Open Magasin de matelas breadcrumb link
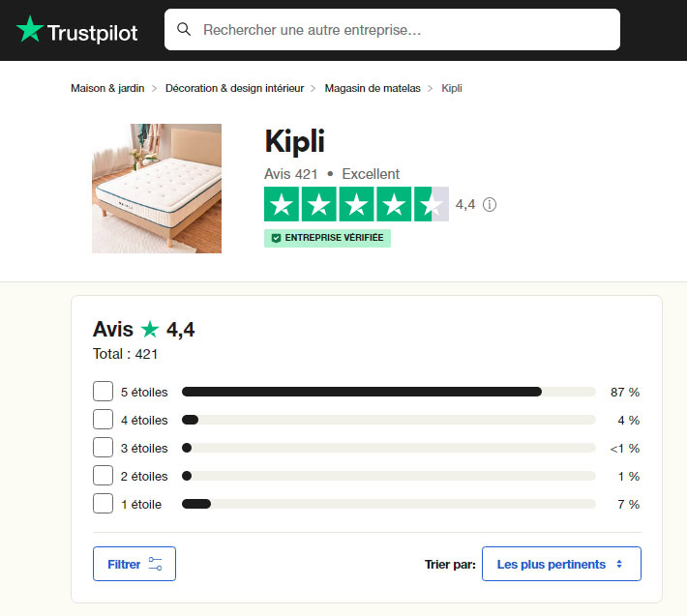The height and width of the screenshot is (616, 687). pyautogui.click(x=373, y=88)
